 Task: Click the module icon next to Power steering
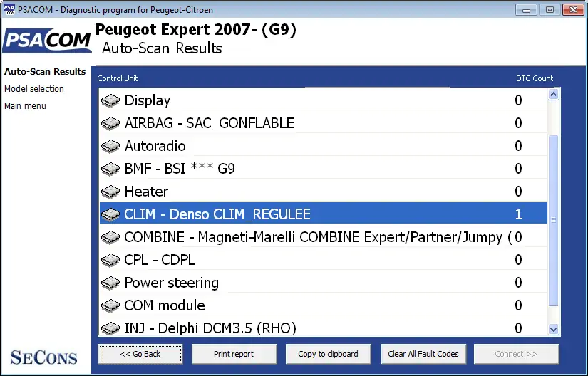coord(110,283)
